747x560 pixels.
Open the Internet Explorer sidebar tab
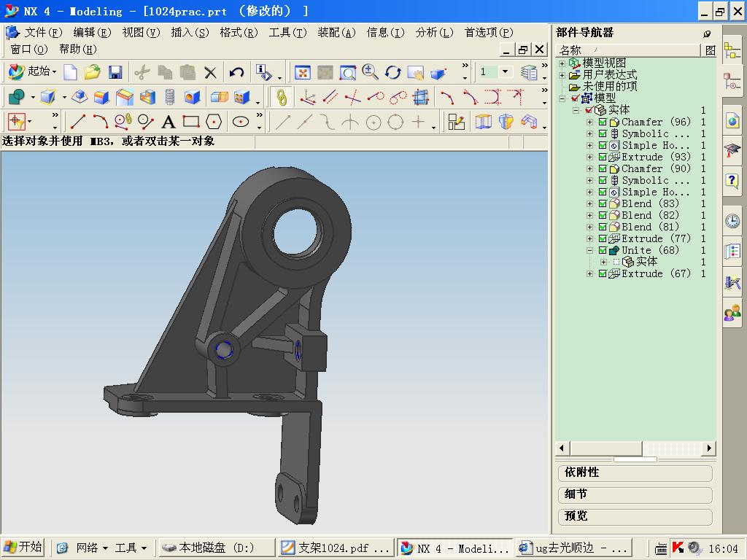coord(732,120)
